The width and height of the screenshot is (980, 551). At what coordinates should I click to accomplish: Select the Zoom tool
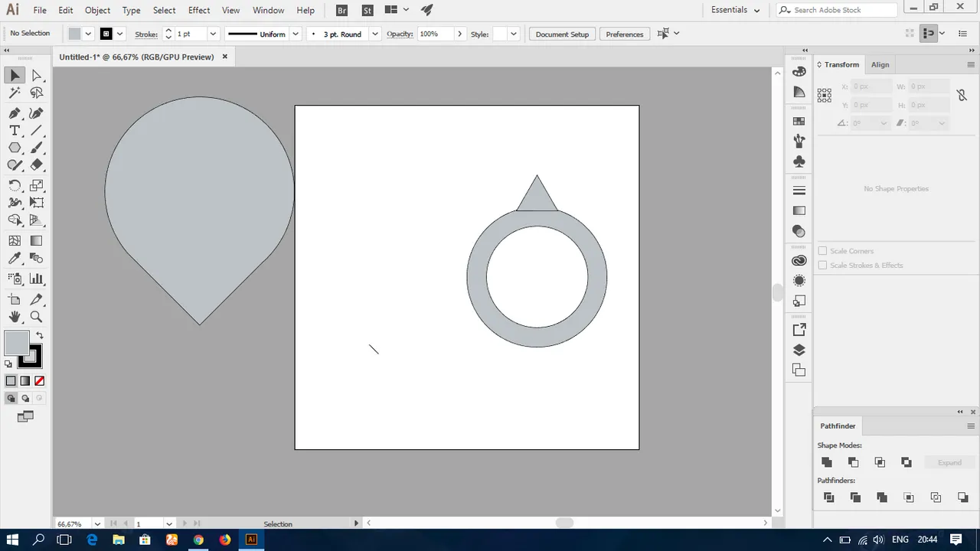37,317
